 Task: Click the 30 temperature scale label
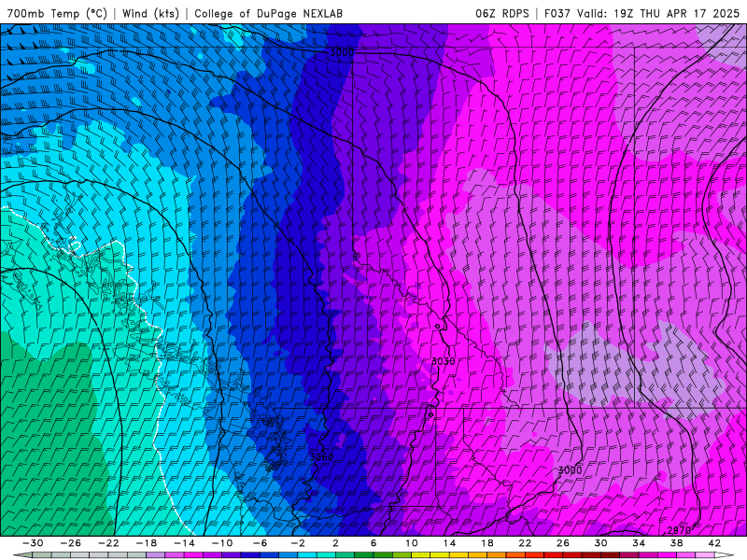pyautogui.click(x=600, y=543)
